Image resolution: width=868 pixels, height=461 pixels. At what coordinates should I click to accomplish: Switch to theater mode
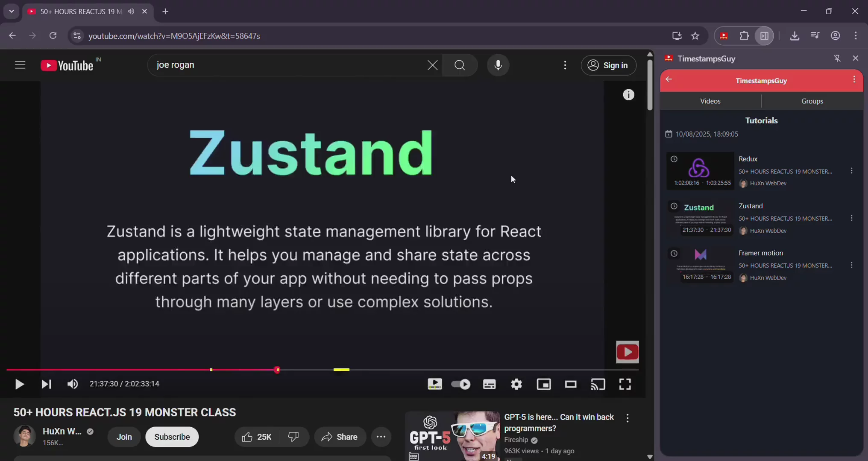pos(571,384)
